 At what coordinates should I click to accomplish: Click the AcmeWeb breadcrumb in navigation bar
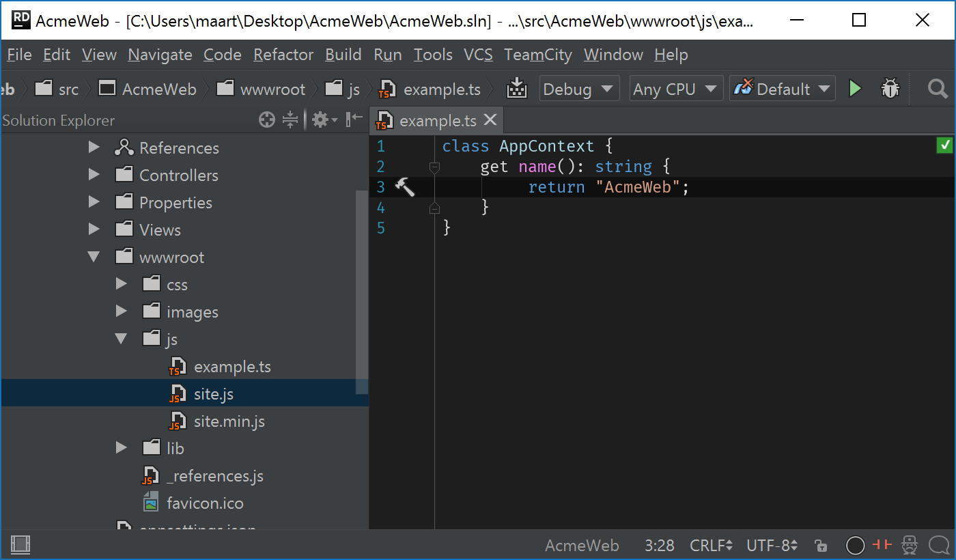[147, 89]
